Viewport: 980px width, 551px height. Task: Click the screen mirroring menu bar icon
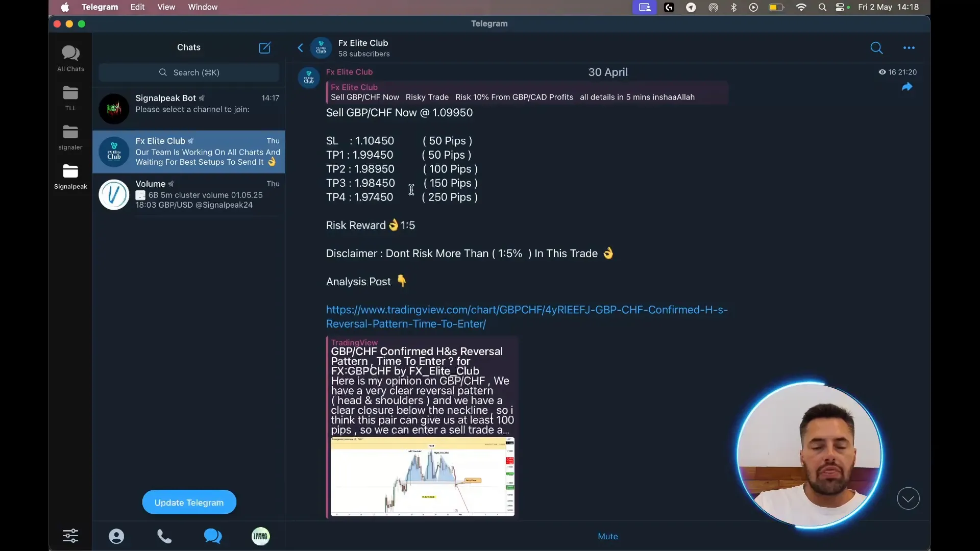tap(645, 7)
